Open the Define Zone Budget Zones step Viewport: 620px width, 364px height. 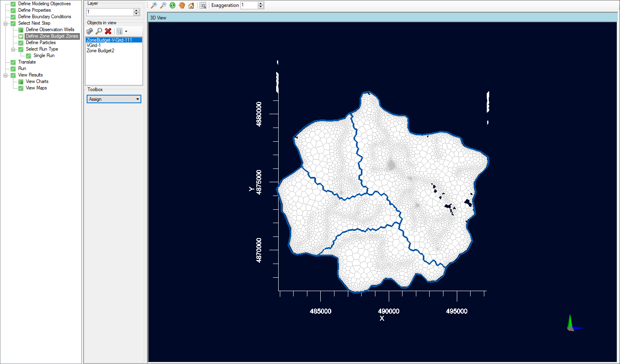(51, 36)
